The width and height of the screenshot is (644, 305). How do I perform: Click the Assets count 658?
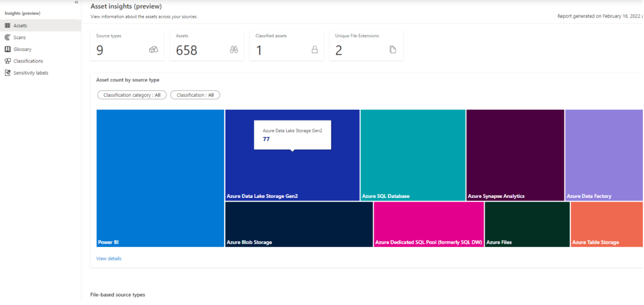point(187,50)
